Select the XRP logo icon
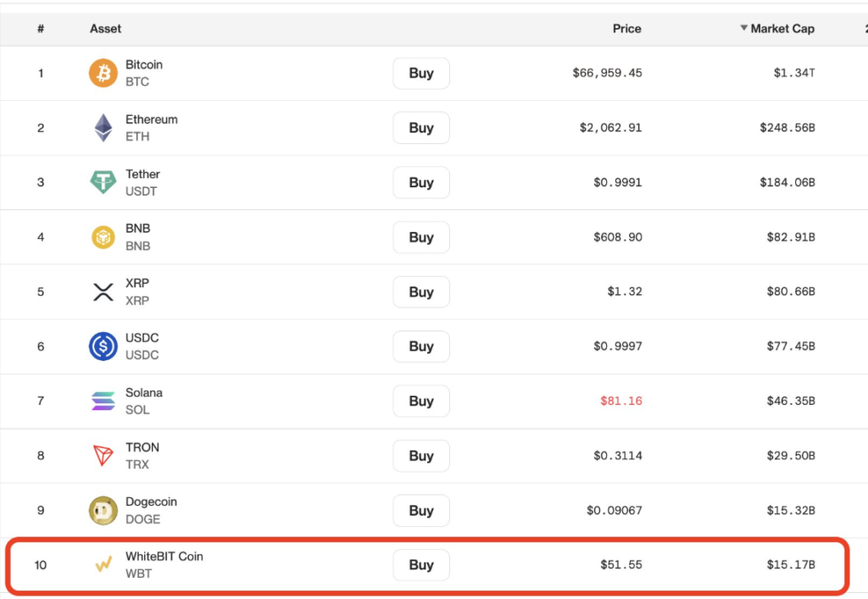 point(103,291)
